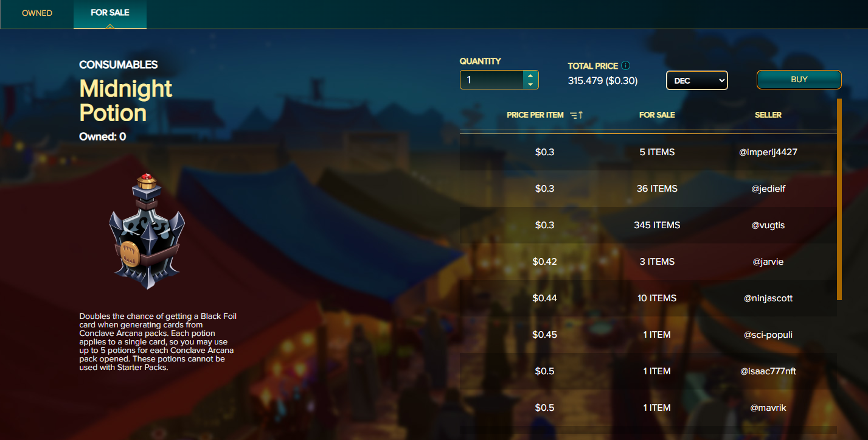Focus the Quantity input field

[491, 80]
